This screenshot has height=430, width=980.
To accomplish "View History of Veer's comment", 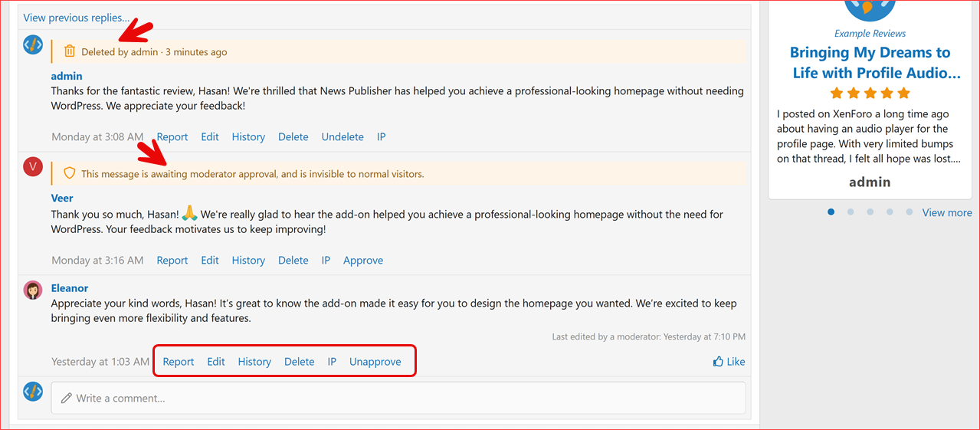I will pos(248,260).
